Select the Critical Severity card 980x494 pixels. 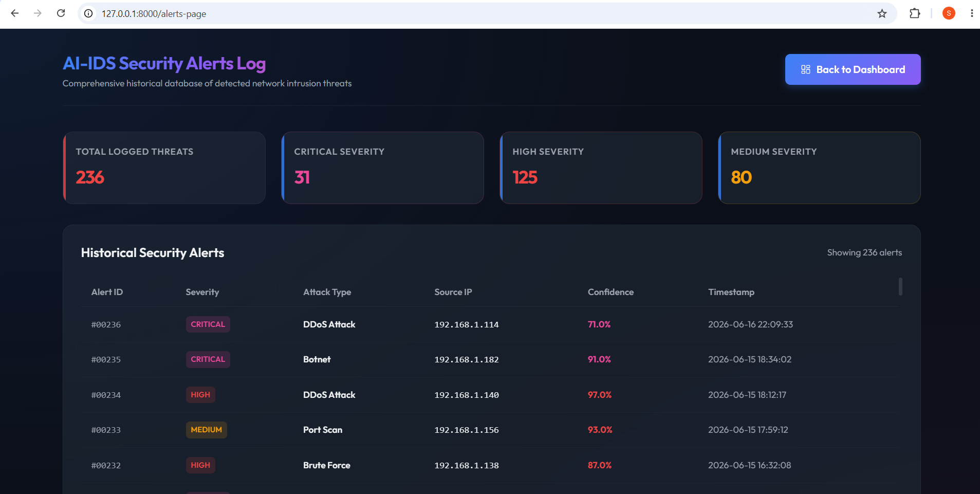[382, 168]
